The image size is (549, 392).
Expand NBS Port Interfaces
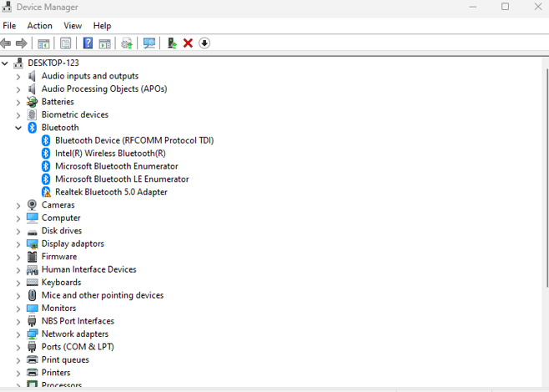point(18,322)
